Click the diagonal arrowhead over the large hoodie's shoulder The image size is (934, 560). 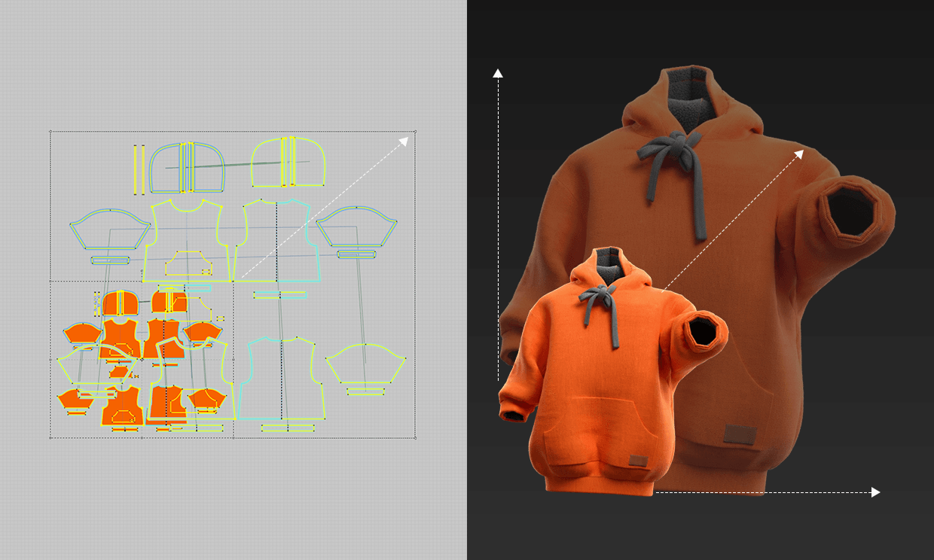point(798,154)
